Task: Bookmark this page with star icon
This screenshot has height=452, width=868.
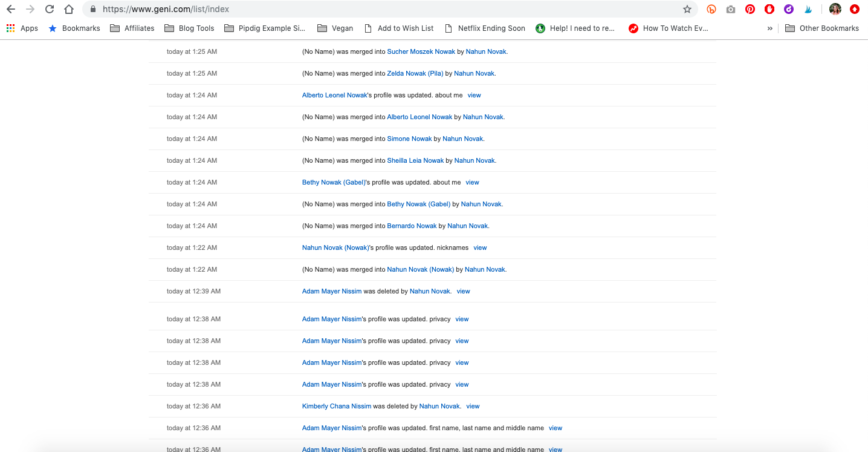Action: click(x=687, y=9)
